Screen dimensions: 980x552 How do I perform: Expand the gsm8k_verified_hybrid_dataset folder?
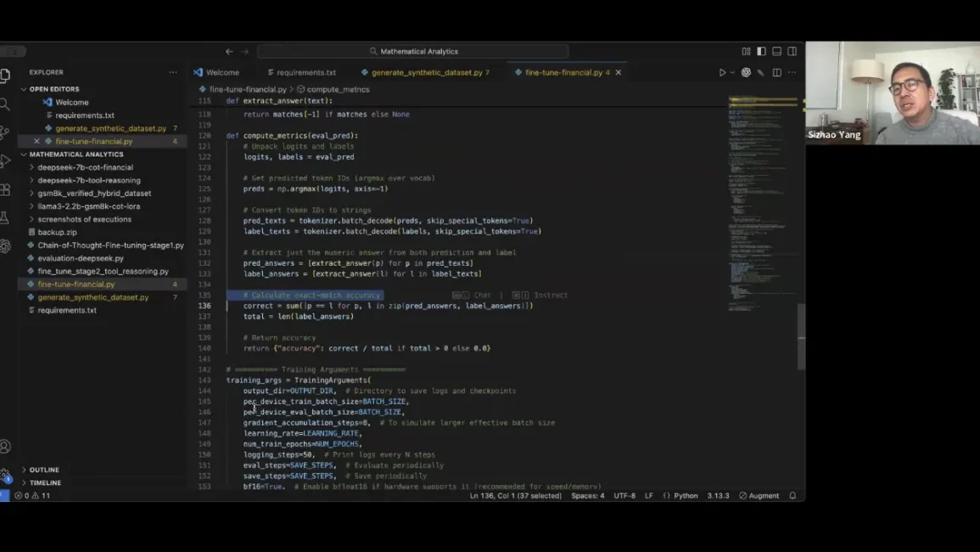[x=93, y=194]
